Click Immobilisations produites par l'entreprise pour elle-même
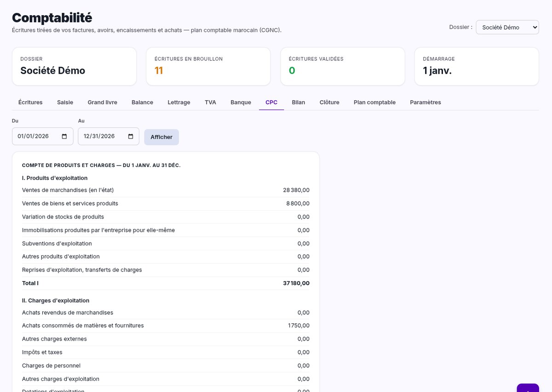 (x=98, y=230)
